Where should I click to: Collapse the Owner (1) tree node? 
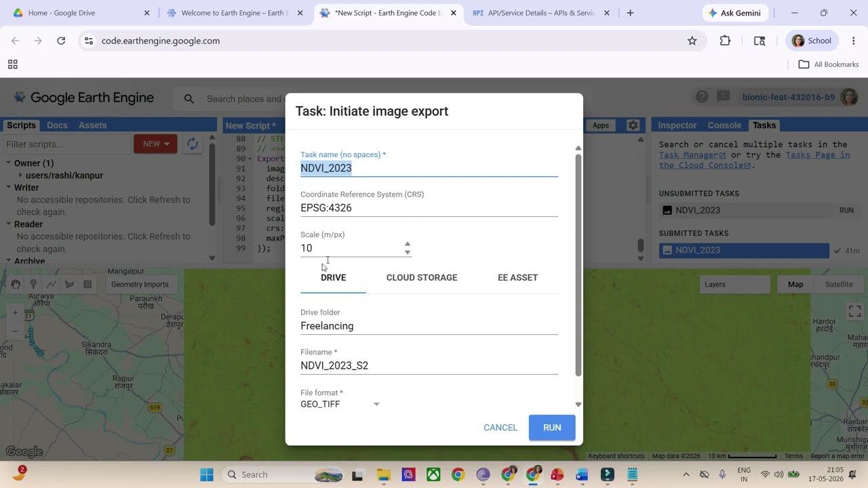click(9, 163)
